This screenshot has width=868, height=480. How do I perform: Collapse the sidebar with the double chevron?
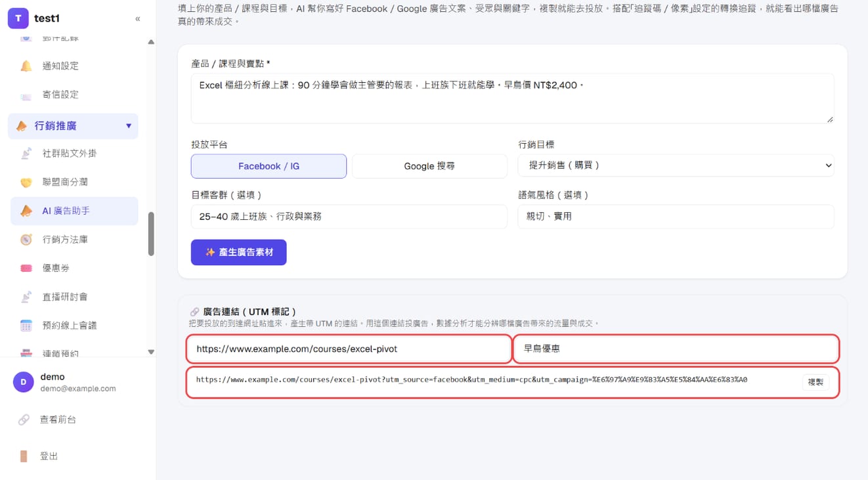click(x=137, y=19)
